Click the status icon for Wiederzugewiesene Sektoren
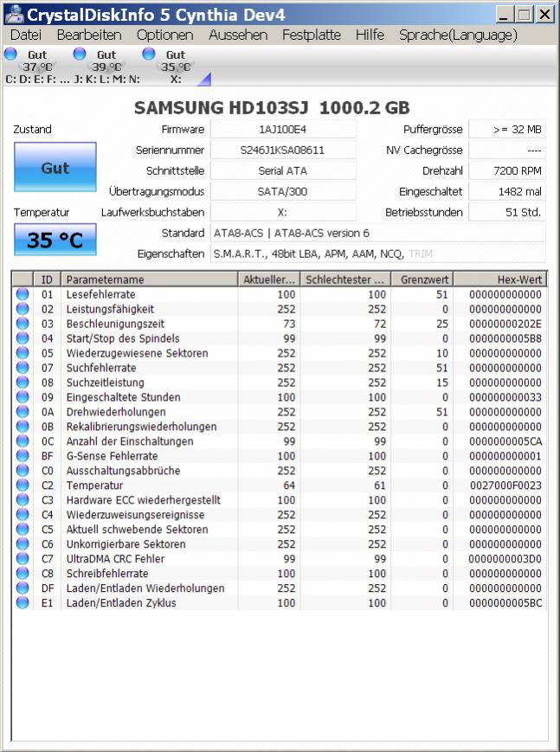 click(23, 353)
